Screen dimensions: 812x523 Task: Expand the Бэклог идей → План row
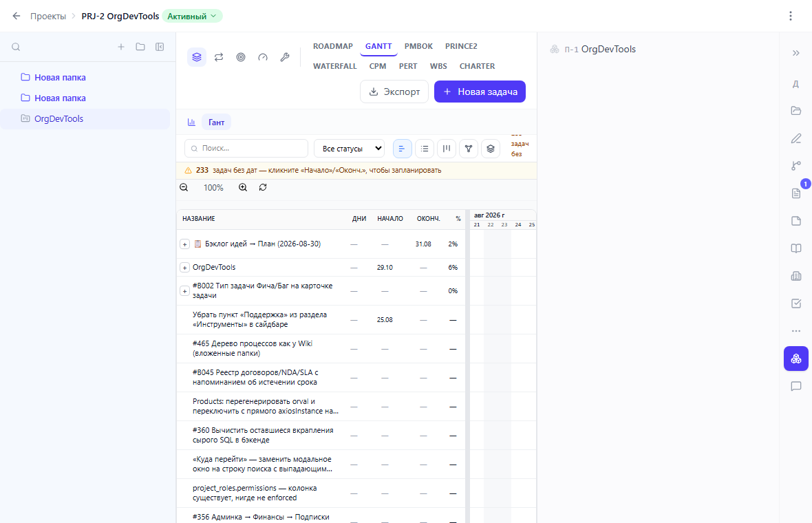point(184,244)
